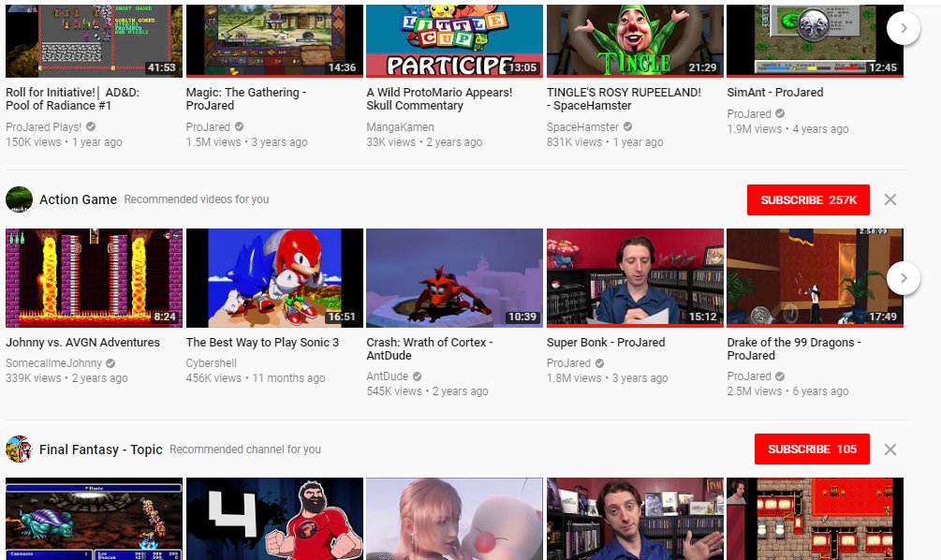Open title 'Crash: Wrath of Cortex - AntDude'

coord(430,348)
